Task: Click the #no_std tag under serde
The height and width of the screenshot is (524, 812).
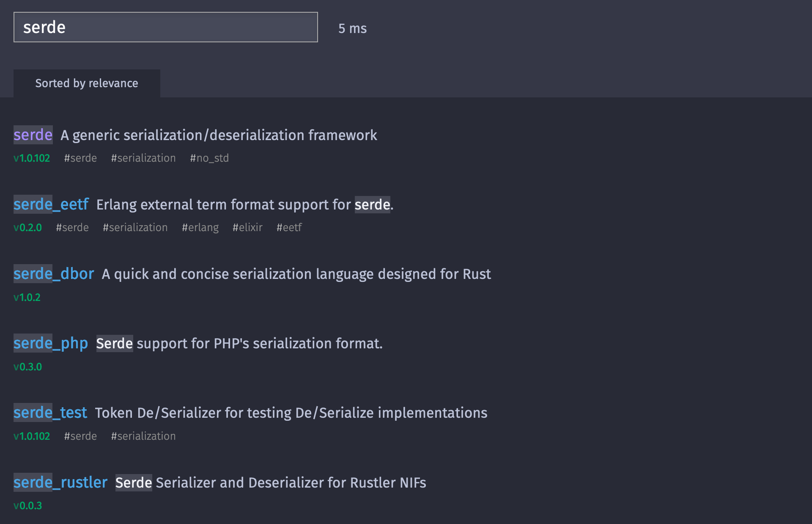Action: [x=209, y=158]
